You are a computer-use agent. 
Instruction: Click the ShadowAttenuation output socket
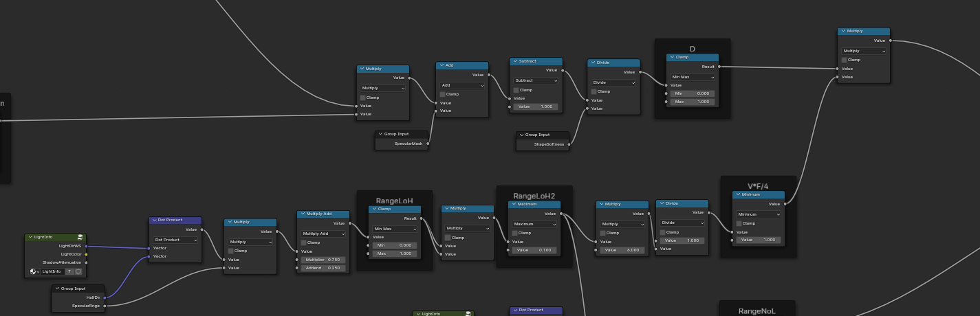click(86, 262)
